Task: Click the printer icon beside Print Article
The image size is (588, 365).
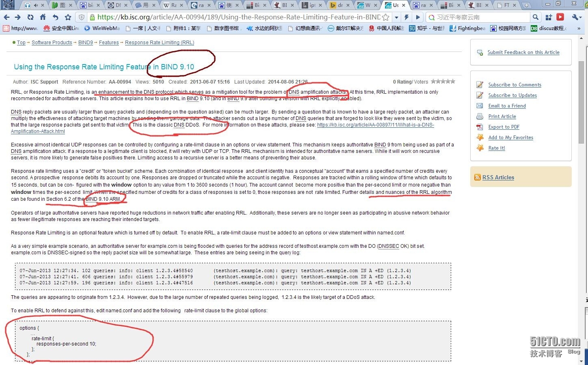Action: (480, 116)
